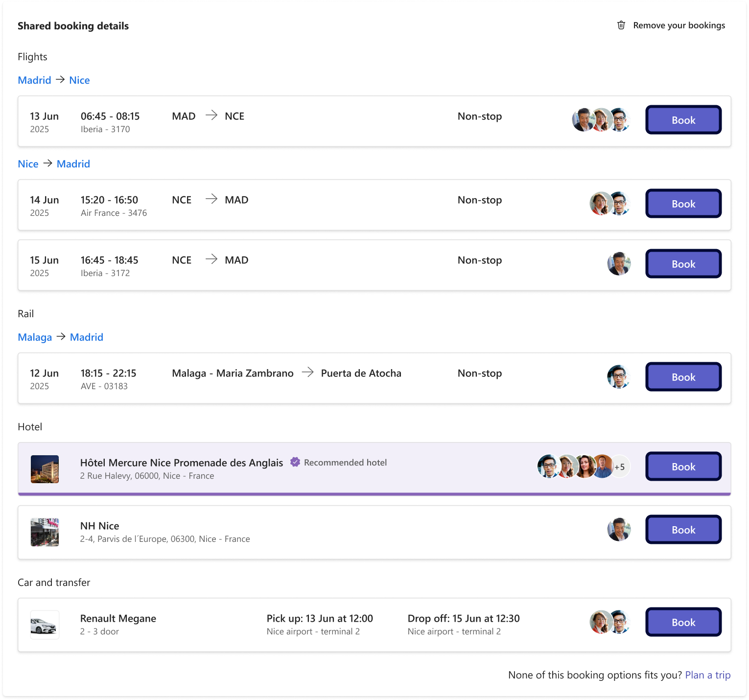This screenshot has width=749, height=700.
Task: Book the Hôtel Mercure Nice hotel
Action: click(x=683, y=467)
